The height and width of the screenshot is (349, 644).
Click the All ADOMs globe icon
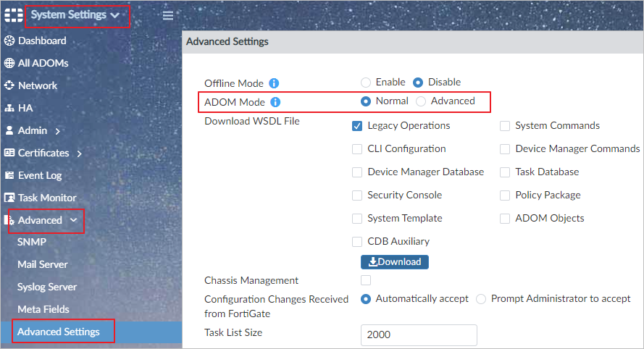tap(9, 63)
